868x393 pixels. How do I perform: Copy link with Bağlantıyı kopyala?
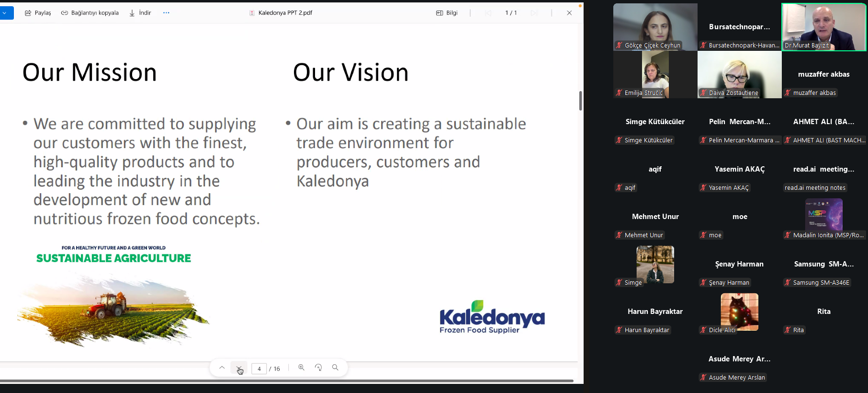click(x=90, y=13)
